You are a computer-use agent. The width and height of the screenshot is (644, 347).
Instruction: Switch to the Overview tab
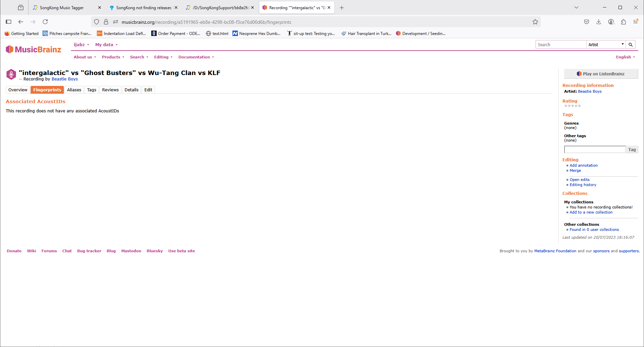tap(18, 90)
